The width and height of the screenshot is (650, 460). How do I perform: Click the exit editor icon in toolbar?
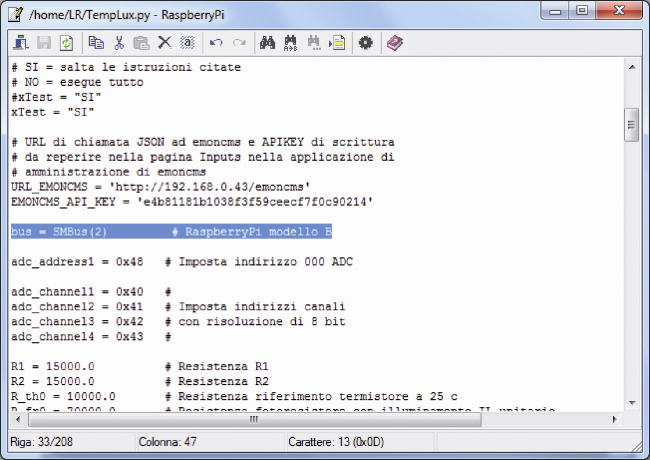pos(20,43)
